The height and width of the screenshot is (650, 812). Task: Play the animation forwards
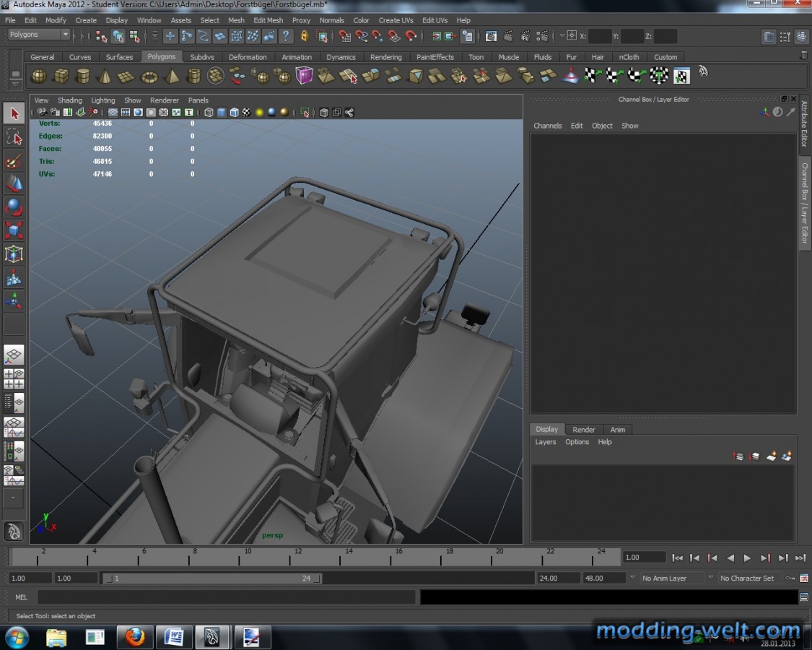pos(747,558)
